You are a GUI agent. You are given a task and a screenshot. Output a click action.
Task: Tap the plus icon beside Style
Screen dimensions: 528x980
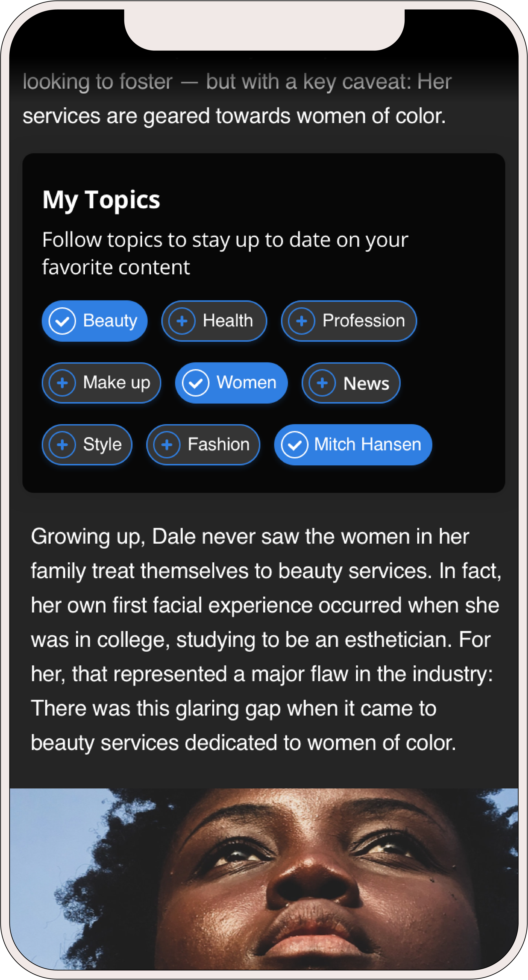pos(62,444)
